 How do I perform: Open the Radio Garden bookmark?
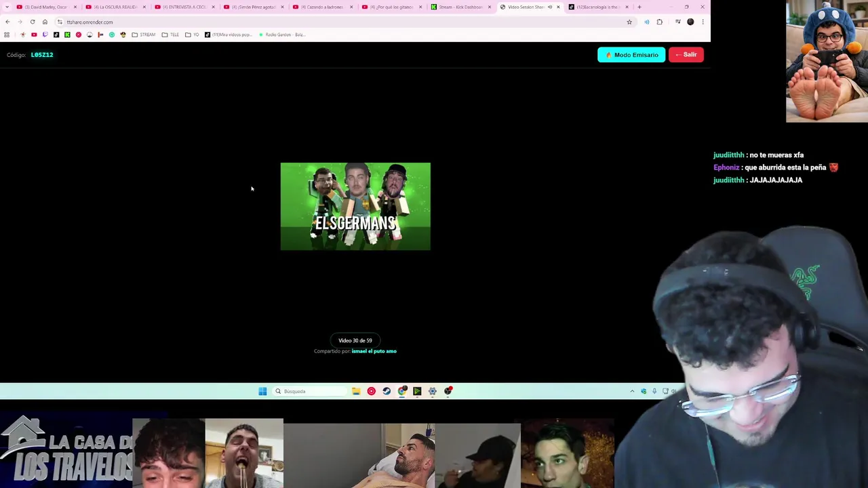281,35
